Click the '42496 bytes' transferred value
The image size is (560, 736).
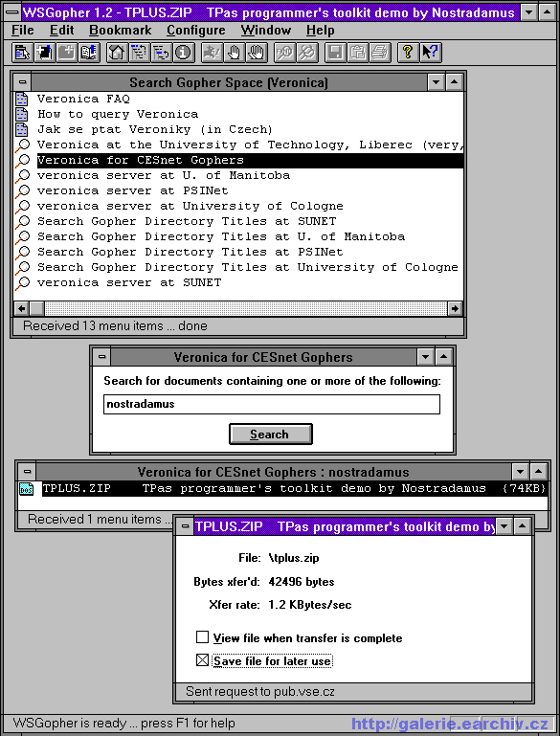[302, 582]
